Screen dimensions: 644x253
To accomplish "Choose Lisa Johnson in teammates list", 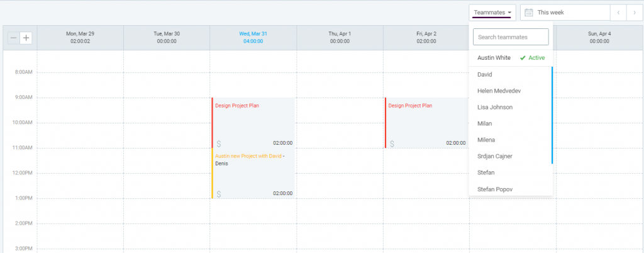I will pyautogui.click(x=495, y=107).
